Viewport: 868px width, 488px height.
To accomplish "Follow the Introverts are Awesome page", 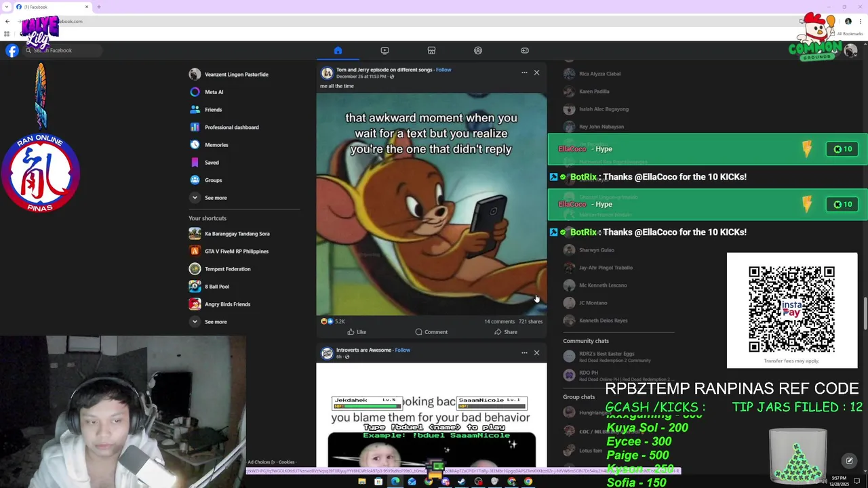I will 403,350.
